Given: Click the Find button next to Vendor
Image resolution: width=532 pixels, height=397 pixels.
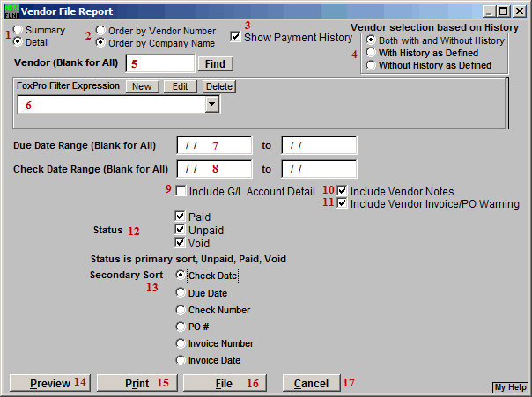Looking at the screenshot, I should tap(213, 64).
